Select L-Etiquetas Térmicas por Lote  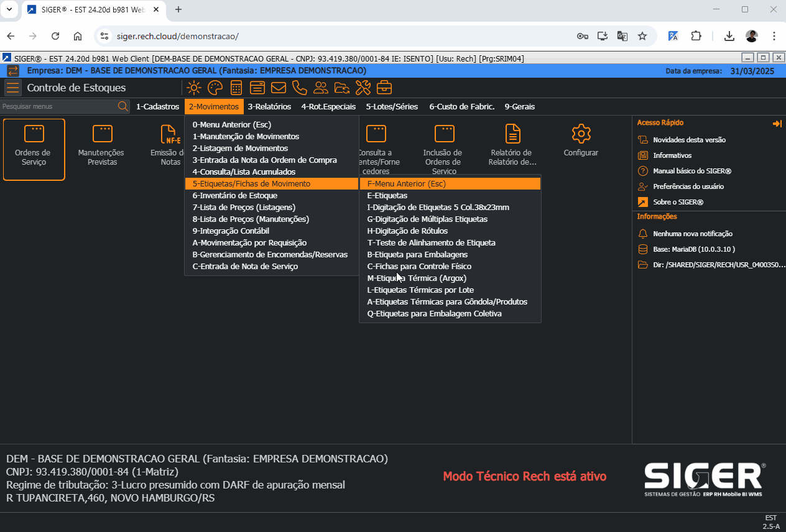click(450, 290)
